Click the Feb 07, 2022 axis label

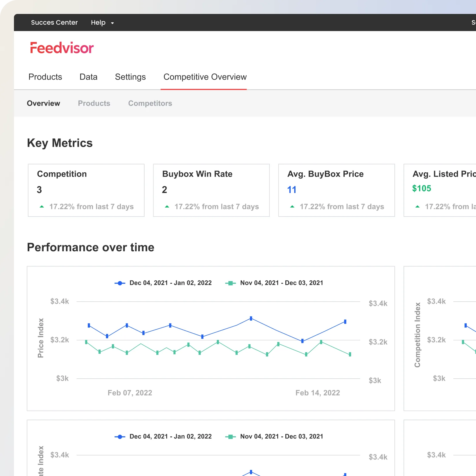(130, 393)
